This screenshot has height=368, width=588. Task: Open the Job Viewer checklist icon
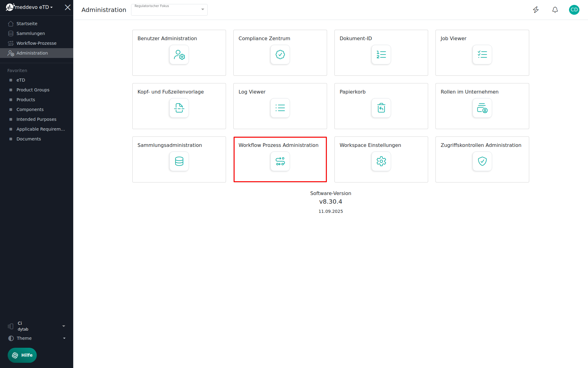tap(482, 55)
